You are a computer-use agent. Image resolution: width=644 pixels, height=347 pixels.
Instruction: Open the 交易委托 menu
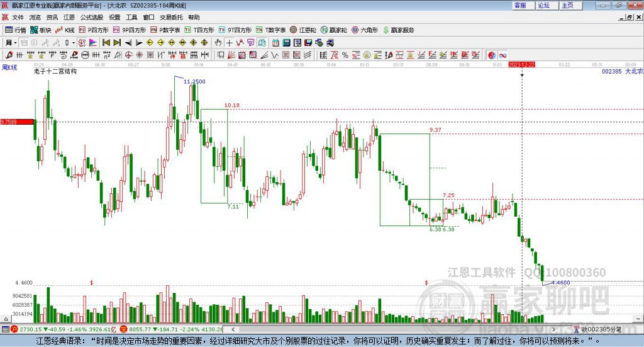[171, 17]
